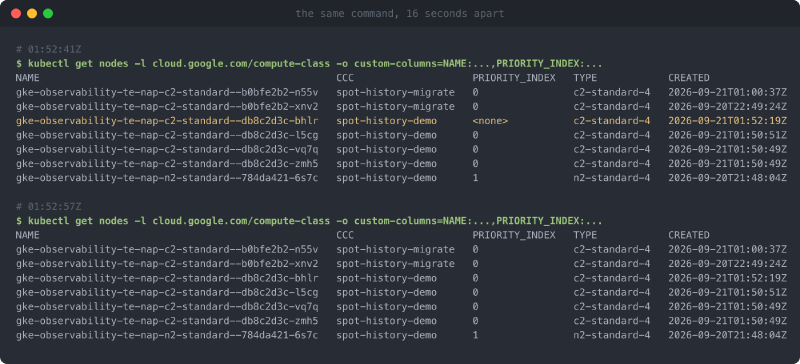800x364 pixels.
Task: Click node name ending bhlr in 01:52:57Z output
Action: pyautogui.click(x=167, y=278)
